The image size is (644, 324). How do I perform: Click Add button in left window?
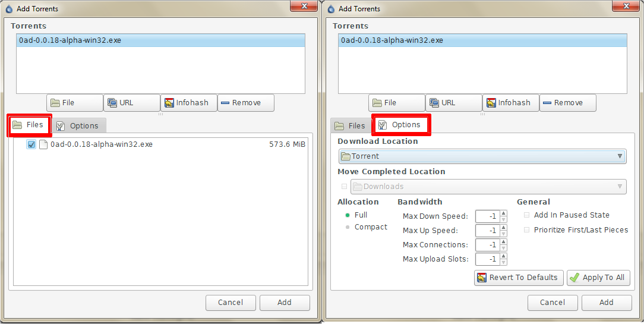point(285,303)
